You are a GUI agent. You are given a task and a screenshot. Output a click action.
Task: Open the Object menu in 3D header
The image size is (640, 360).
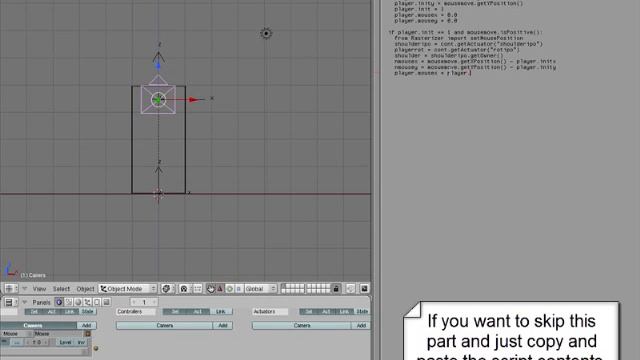85,289
